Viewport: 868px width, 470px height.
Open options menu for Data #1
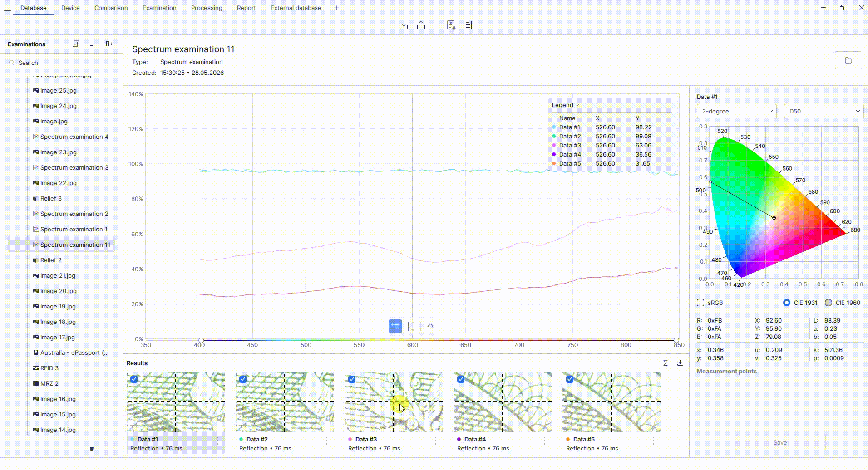coord(217,441)
